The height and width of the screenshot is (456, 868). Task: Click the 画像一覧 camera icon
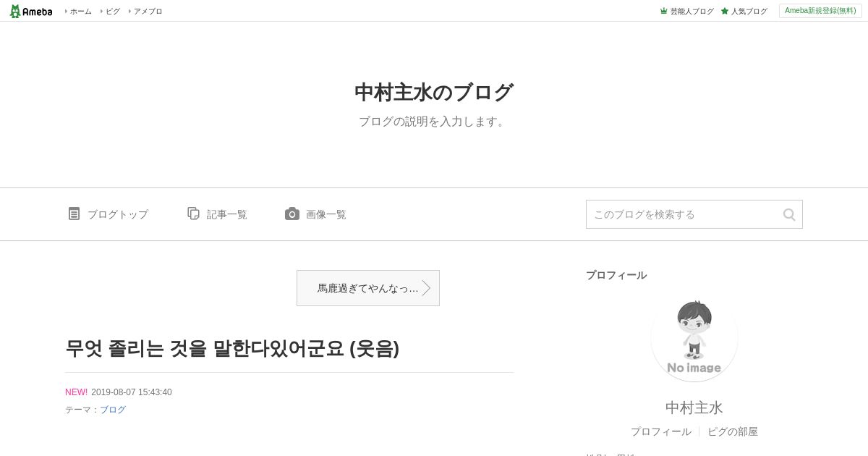pyautogui.click(x=292, y=214)
